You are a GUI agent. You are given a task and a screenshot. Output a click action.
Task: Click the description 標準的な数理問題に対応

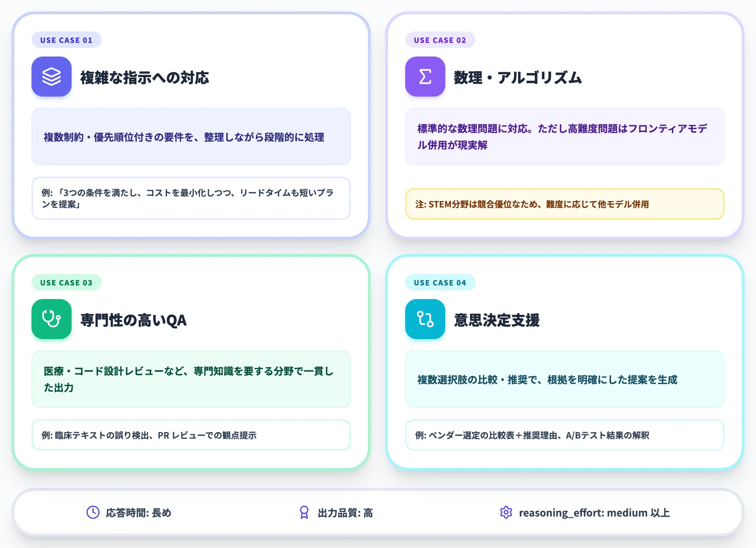pos(565,137)
